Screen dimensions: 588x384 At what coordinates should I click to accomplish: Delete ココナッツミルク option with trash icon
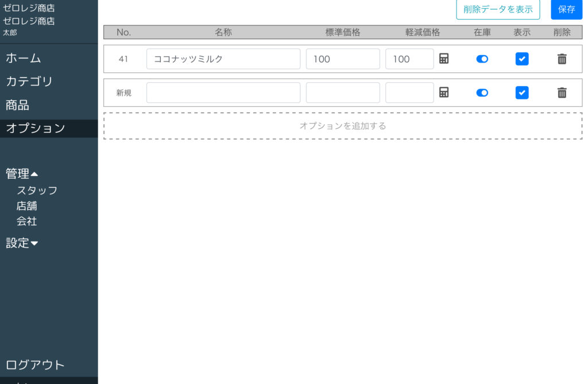(x=562, y=59)
